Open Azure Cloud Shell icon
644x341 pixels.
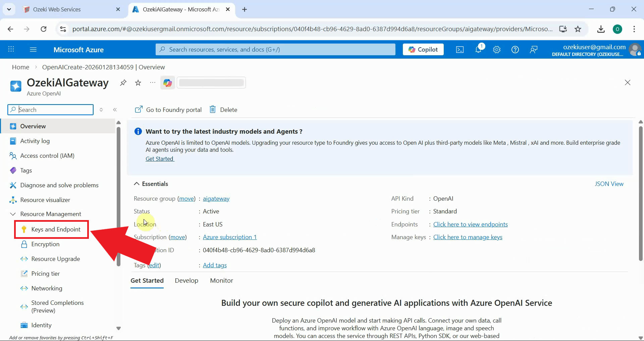(460, 50)
